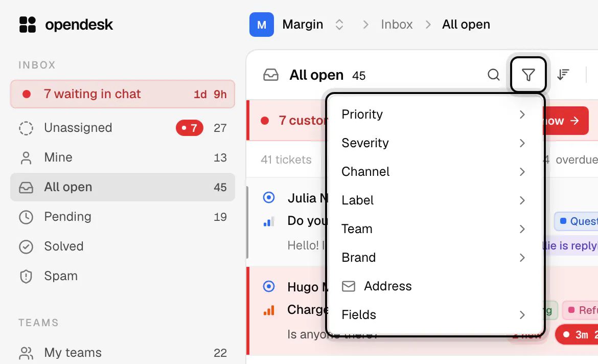Choose the Address filter option
This screenshot has width=598, height=364.
click(x=435, y=286)
